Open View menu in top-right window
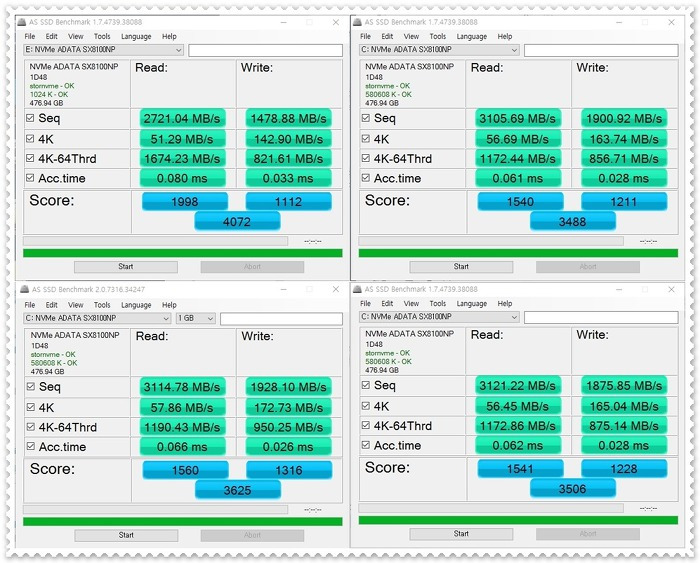Image resolution: width=700 pixels, height=563 pixels. point(411,37)
